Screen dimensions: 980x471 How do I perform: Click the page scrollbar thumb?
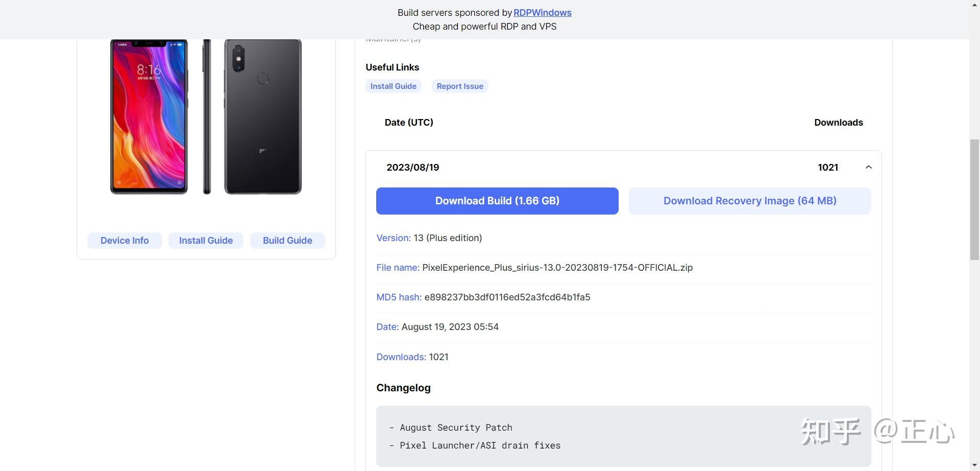tap(974, 199)
